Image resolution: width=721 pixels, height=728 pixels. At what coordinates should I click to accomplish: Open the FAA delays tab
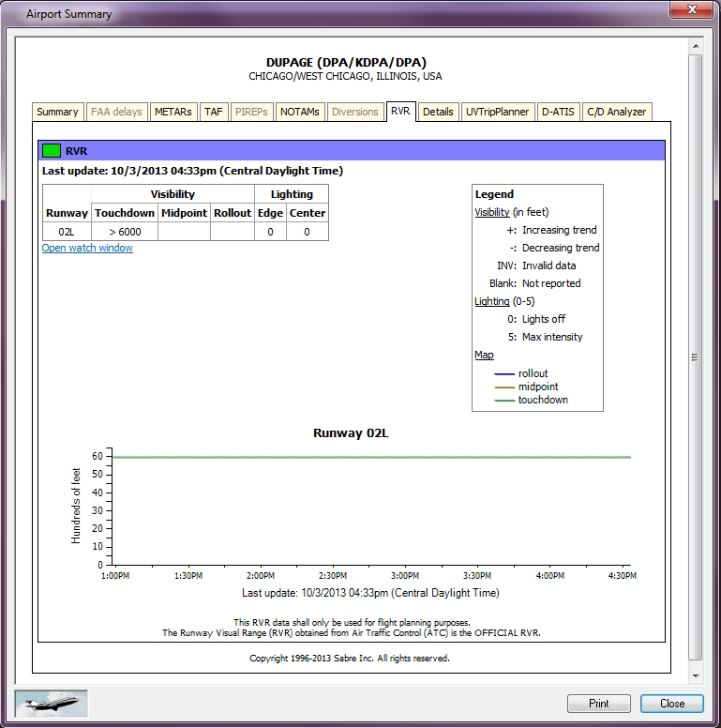117,112
